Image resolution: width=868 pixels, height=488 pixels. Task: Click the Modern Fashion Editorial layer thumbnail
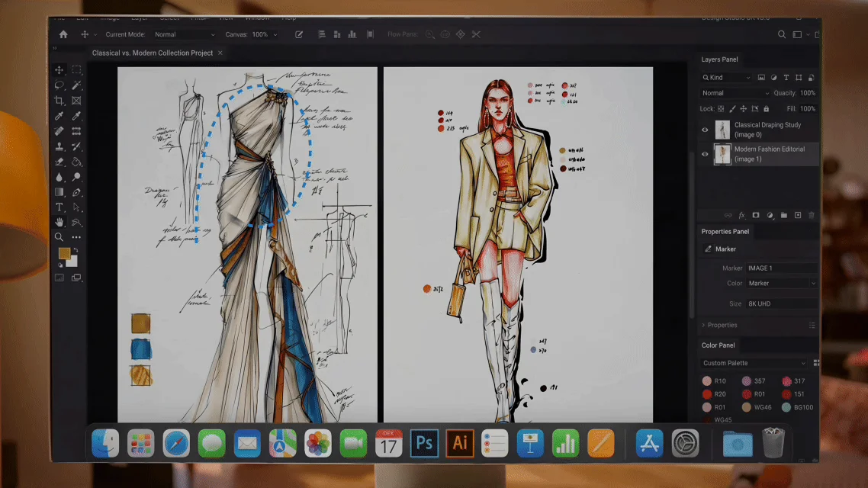click(722, 154)
